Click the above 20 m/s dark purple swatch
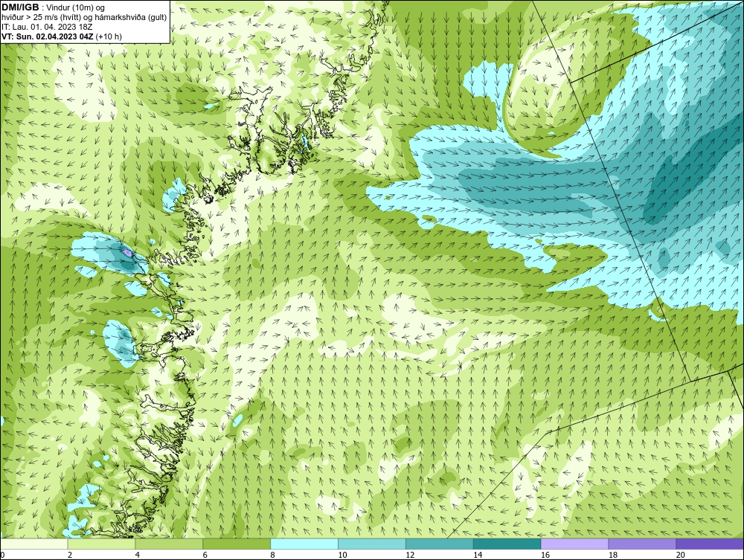Viewport: 744px width, 560px height. tap(710, 544)
